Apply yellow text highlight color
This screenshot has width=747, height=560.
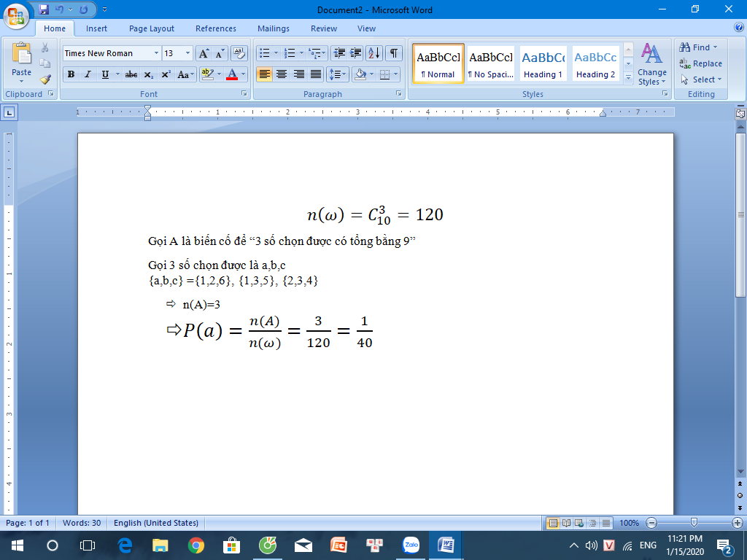point(208,75)
